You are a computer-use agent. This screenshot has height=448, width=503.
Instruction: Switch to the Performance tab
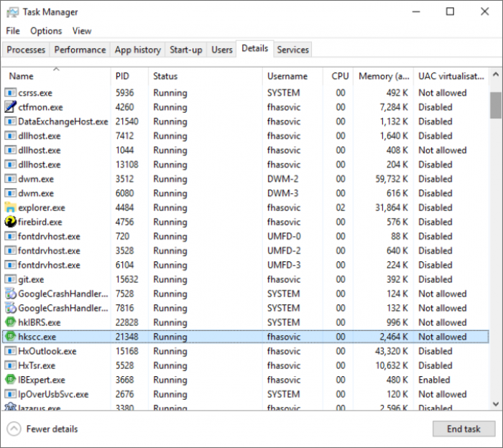80,50
